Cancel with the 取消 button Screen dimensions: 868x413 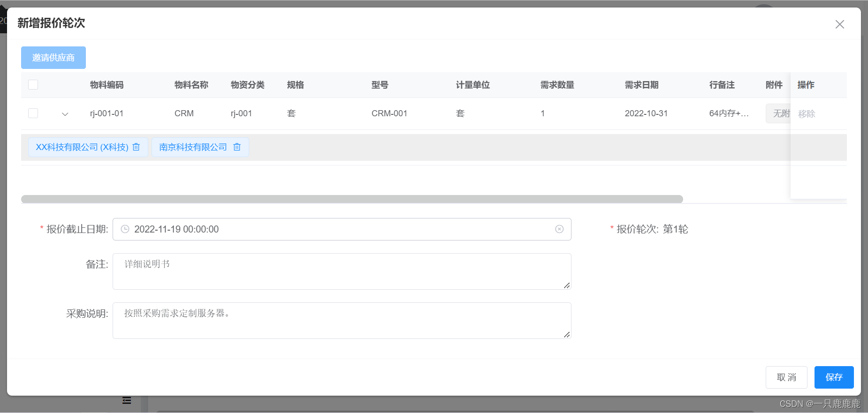(786, 377)
